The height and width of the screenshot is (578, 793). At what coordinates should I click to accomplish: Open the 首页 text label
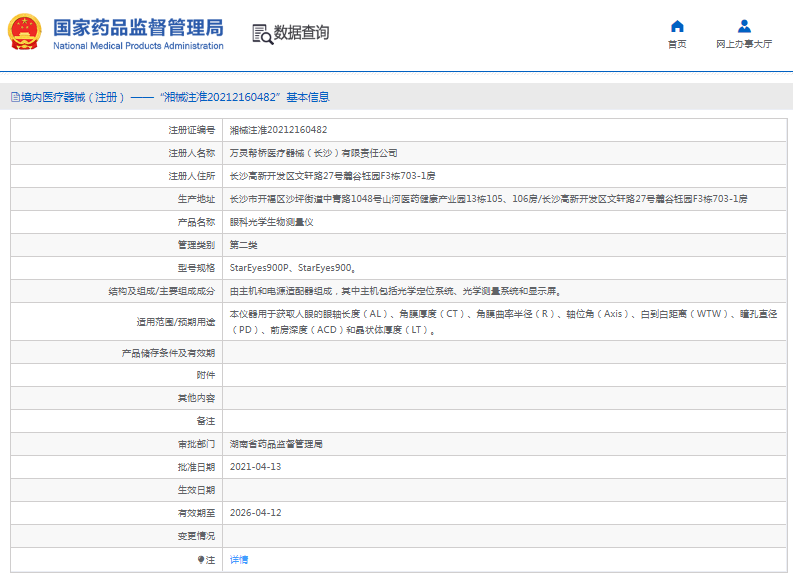point(677,44)
